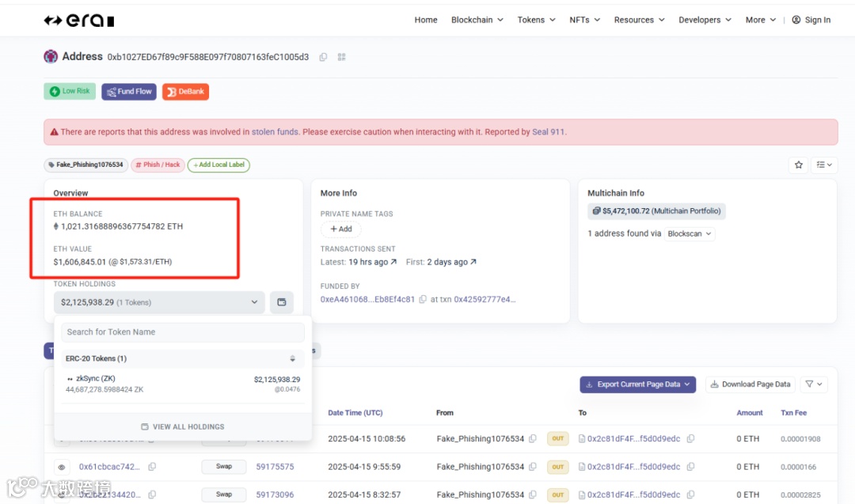Screen dimensions: 855x504
Task: Open the NFTs menu
Action: pos(584,20)
